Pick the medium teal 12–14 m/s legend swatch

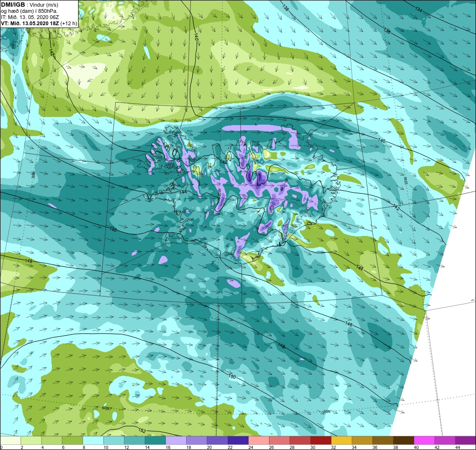[135, 440]
